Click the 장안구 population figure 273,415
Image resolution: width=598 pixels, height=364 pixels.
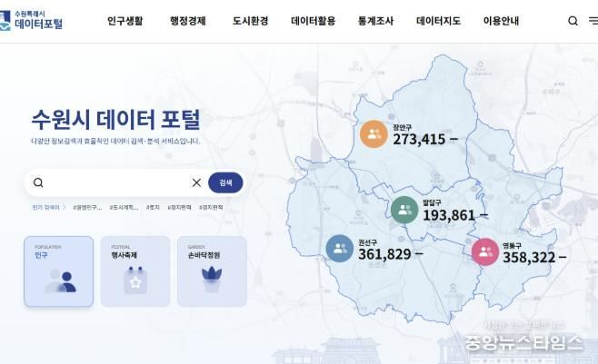coord(419,140)
